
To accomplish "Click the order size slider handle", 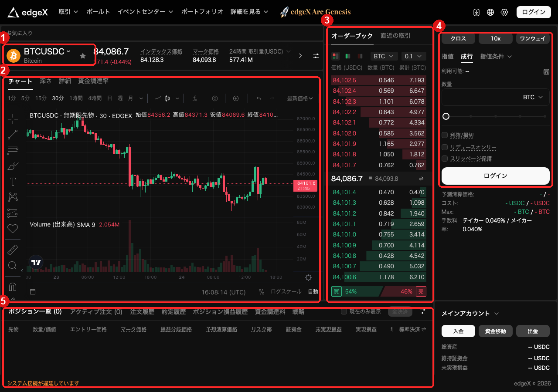I will [446, 116].
